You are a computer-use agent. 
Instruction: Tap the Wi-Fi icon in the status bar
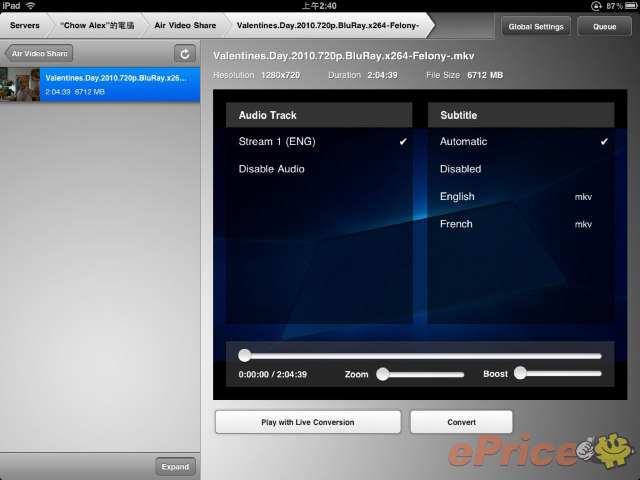point(31,6)
